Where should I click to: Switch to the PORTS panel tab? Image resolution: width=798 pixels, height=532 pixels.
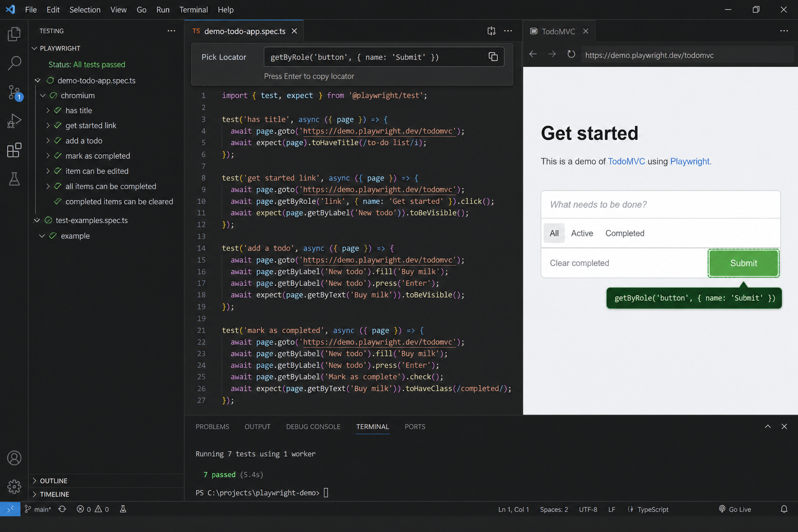click(x=415, y=427)
